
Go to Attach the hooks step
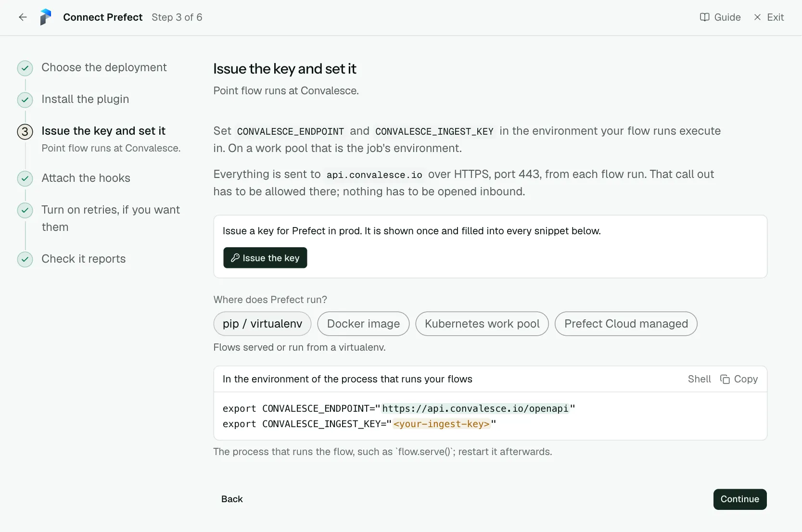86,178
